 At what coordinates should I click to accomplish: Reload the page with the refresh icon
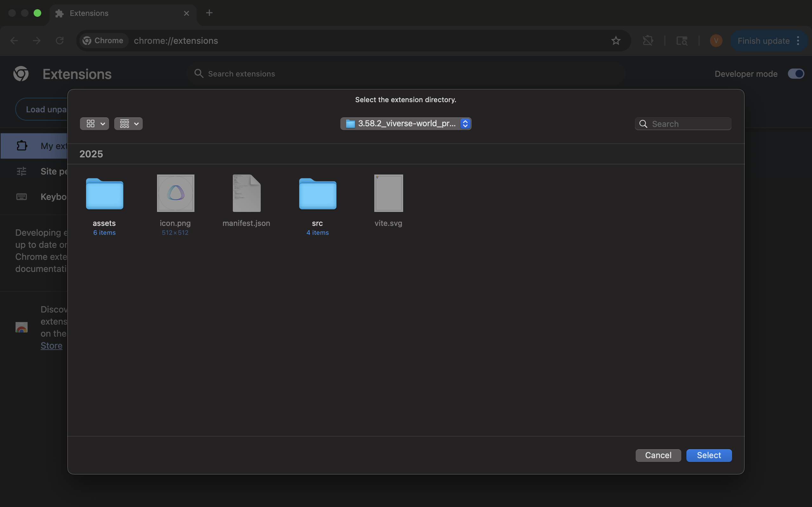[x=60, y=41]
